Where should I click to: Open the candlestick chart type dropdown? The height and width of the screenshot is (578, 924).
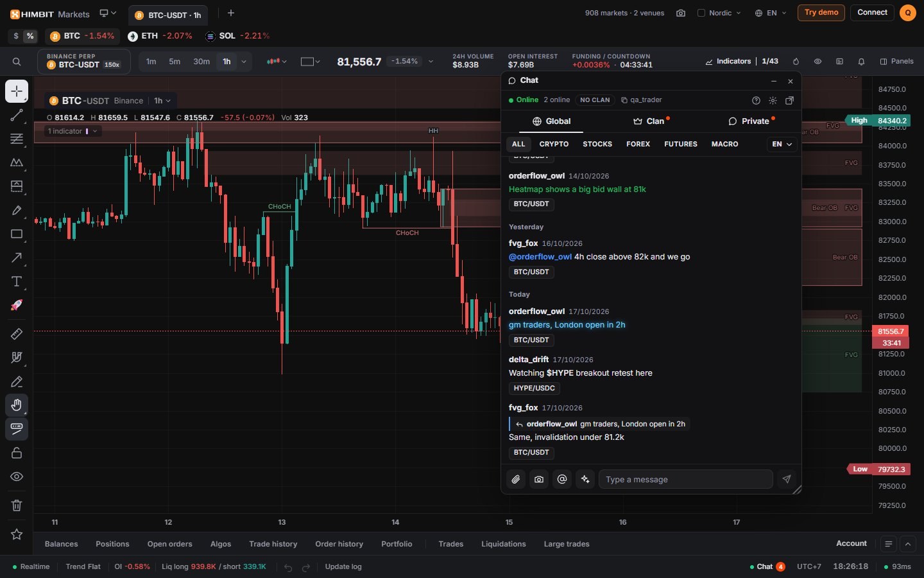click(x=277, y=62)
